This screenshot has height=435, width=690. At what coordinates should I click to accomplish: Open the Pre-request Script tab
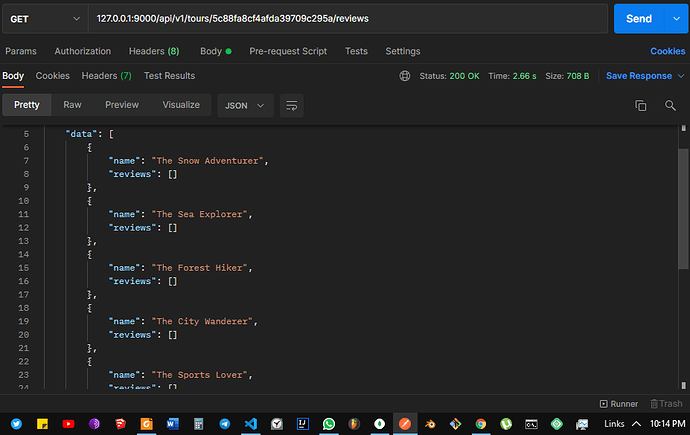(290, 51)
